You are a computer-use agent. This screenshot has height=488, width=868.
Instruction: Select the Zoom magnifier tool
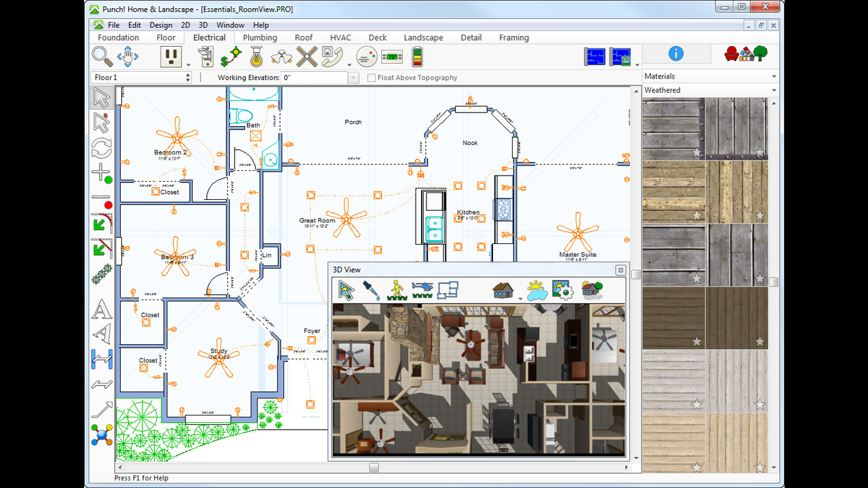[102, 56]
